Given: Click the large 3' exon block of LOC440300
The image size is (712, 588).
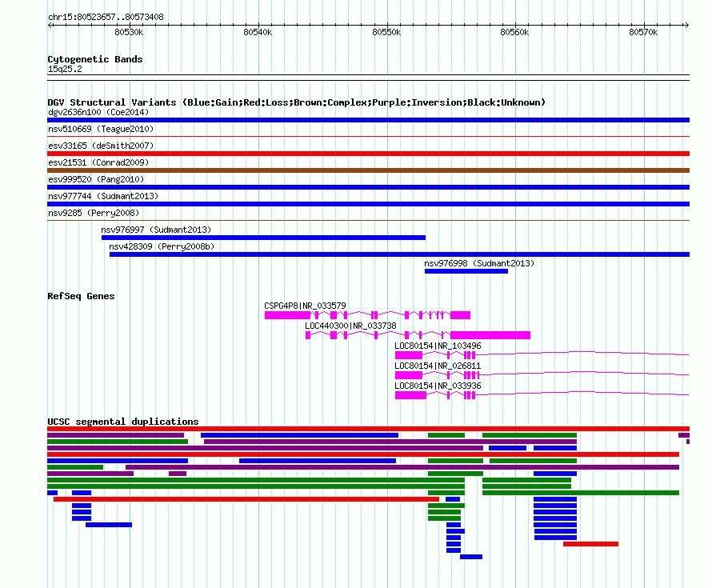Looking at the screenshot, I should pos(490,335).
